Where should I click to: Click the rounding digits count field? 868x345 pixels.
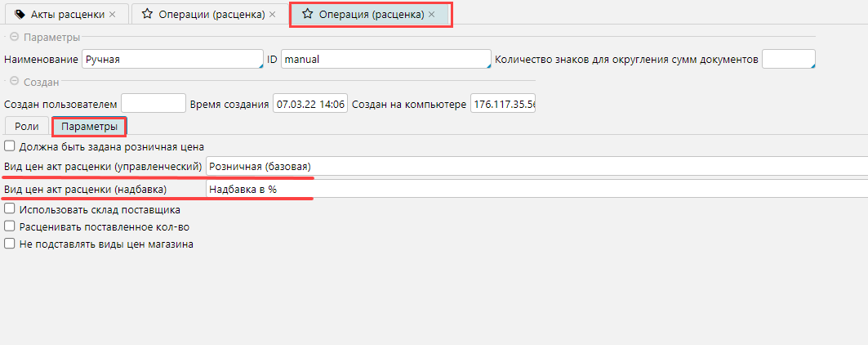[788, 59]
